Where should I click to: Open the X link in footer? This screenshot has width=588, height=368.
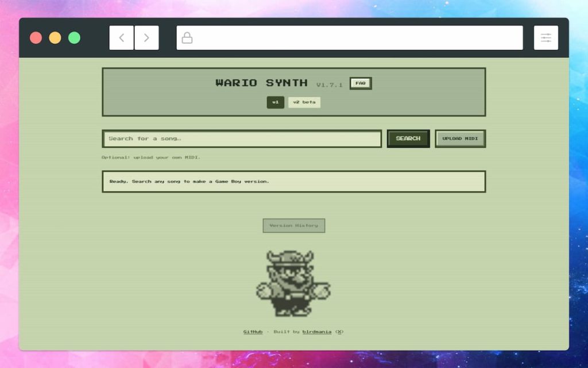[x=339, y=332]
